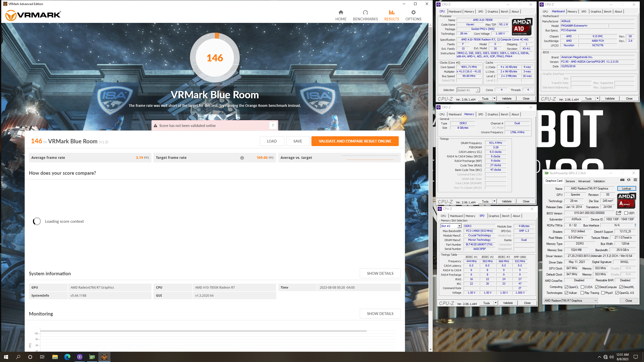
Task: Open Tools dropdown arrow in CPU-Z CPU window
Action: coord(494,99)
